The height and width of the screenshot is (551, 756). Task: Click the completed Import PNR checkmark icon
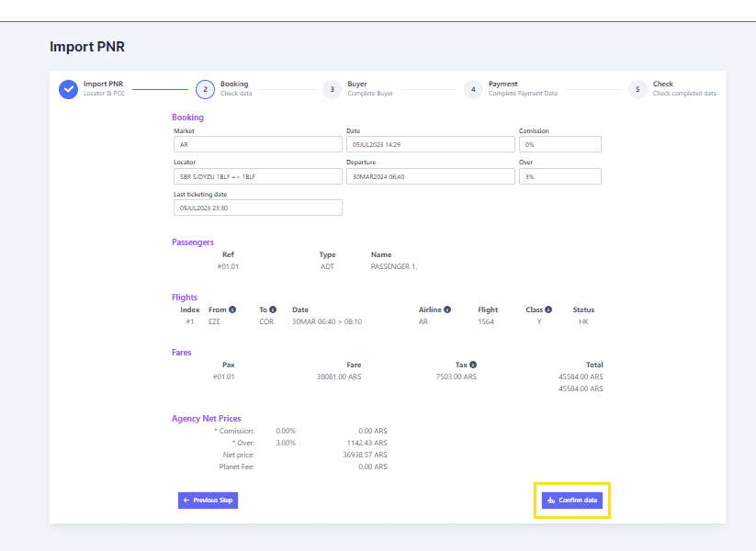click(x=69, y=89)
